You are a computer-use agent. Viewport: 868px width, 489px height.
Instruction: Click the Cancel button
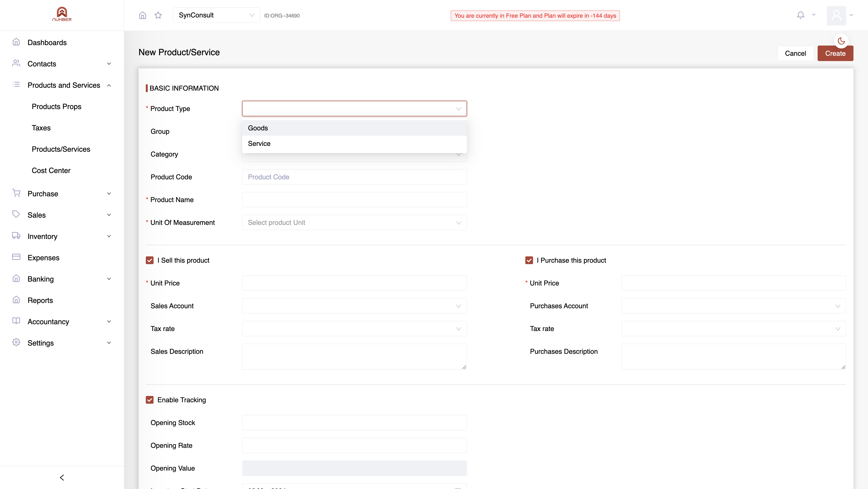click(x=795, y=53)
